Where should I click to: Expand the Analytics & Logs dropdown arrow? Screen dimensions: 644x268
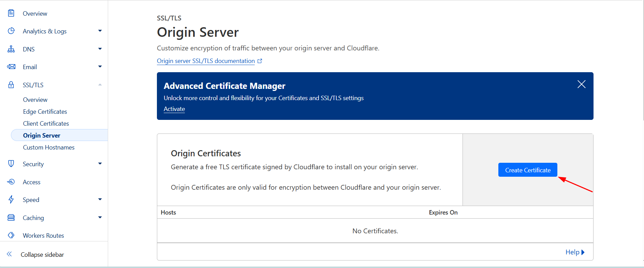click(100, 31)
